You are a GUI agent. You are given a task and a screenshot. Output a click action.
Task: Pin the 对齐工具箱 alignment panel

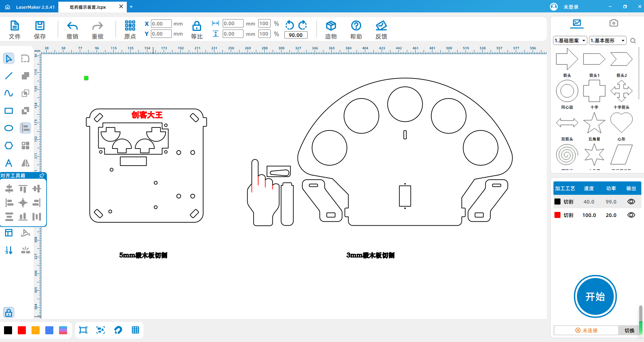pyautogui.click(x=42, y=175)
